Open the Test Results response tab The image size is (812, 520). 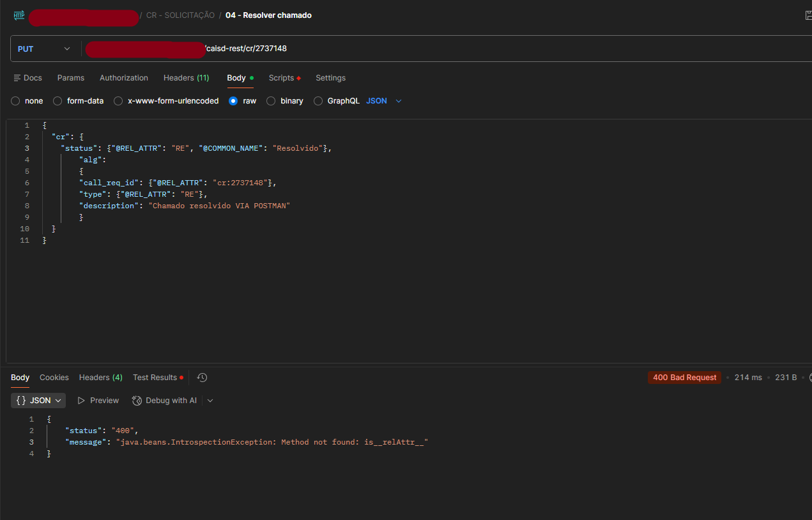pos(155,378)
